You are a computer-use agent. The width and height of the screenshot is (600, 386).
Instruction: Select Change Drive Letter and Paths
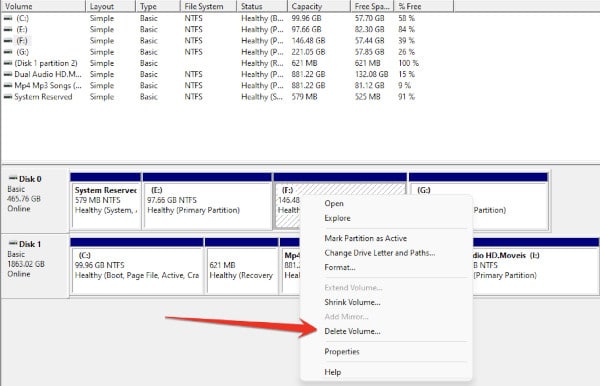tap(380, 252)
